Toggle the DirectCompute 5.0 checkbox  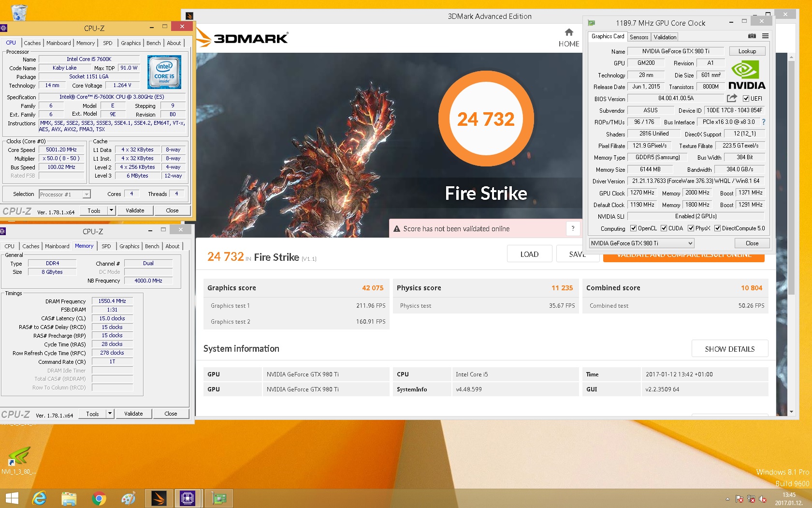pyautogui.click(x=718, y=228)
